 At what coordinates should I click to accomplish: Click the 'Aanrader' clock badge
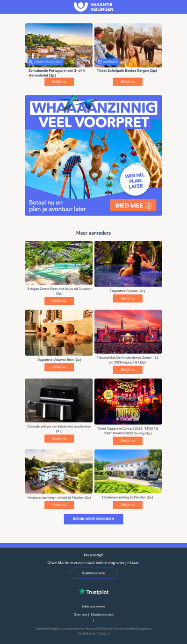(x=108, y=62)
